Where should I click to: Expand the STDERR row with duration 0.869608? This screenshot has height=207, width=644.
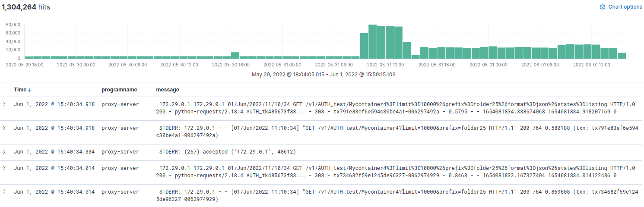coord(4,192)
